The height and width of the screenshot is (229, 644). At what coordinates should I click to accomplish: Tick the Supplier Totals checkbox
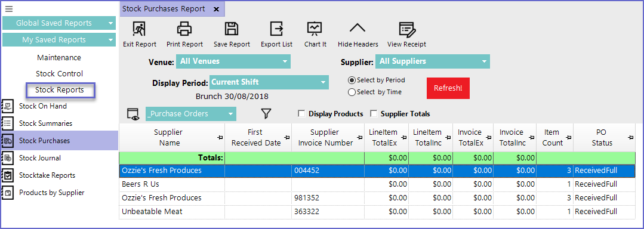click(374, 114)
